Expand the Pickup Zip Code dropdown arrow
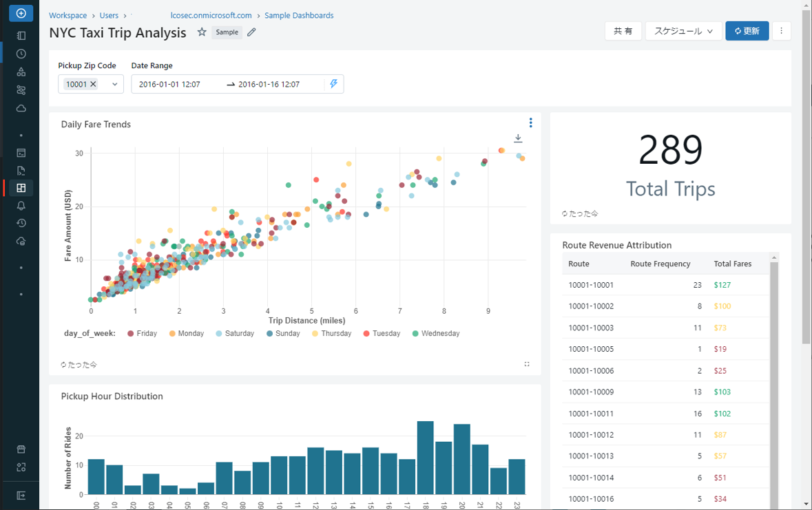The width and height of the screenshot is (812, 510). [x=114, y=84]
